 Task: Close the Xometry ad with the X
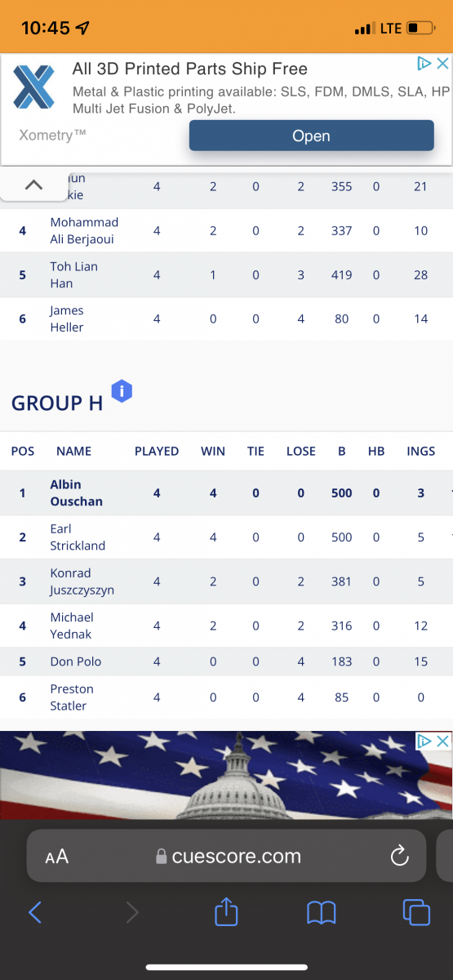point(442,63)
